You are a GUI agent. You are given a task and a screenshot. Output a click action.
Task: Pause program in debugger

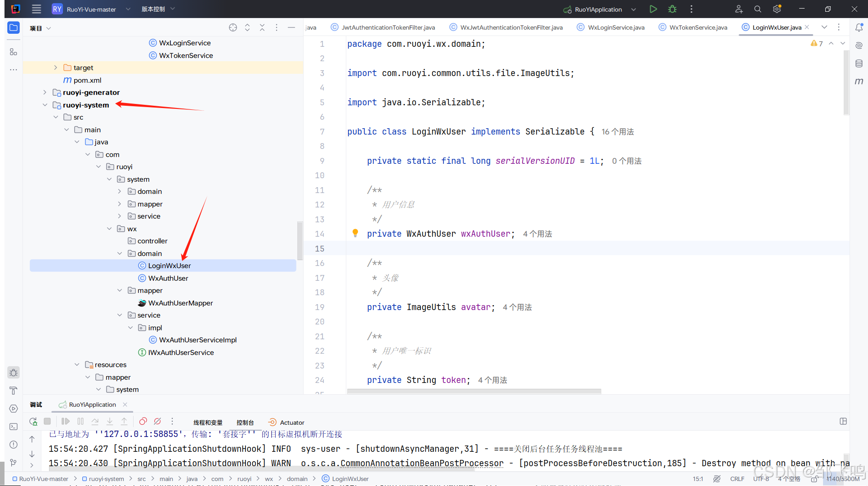[81, 422]
